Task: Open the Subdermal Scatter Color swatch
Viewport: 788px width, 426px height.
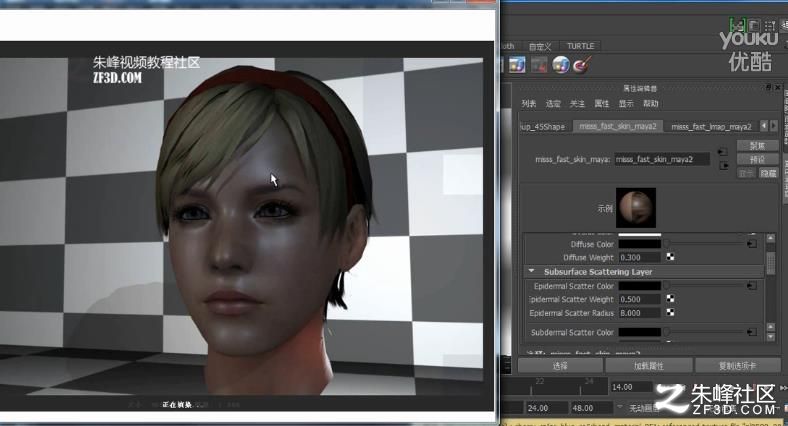Action: pos(639,332)
